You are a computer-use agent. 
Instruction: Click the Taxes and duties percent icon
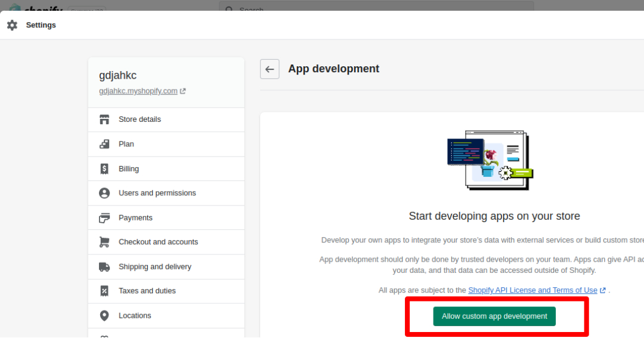click(104, 291)
